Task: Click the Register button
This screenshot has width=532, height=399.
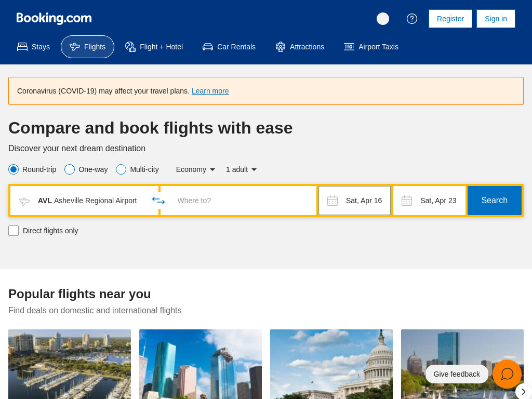Action: pyautogui.click(x=450, y=19)
